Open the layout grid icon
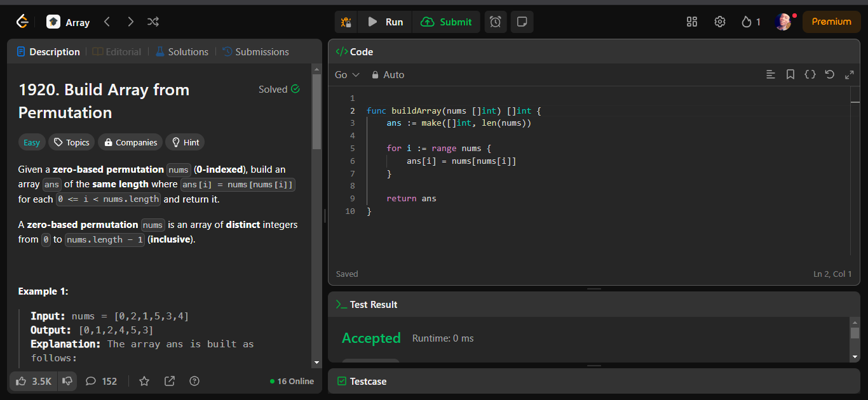868x400 pixels. click(x=692, y=22)
